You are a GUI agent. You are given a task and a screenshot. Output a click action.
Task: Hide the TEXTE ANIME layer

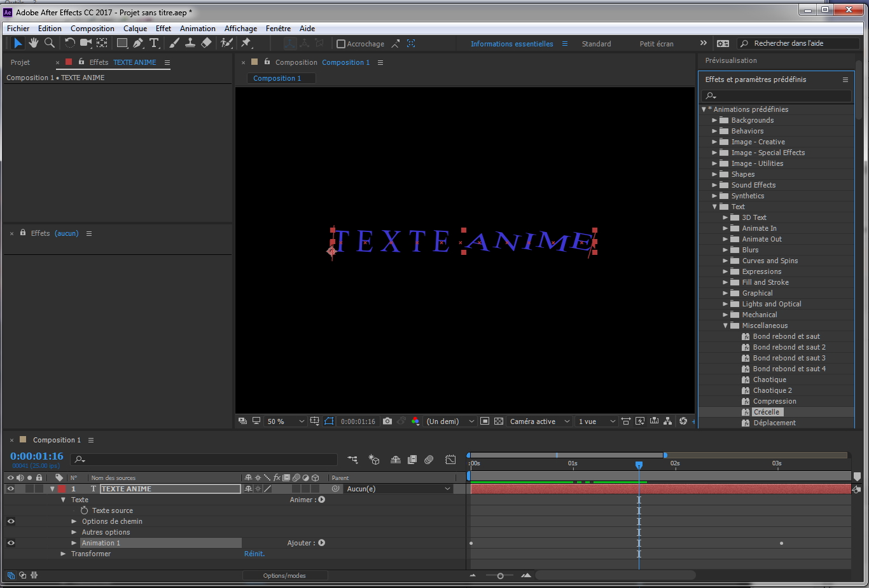point(11,489)
